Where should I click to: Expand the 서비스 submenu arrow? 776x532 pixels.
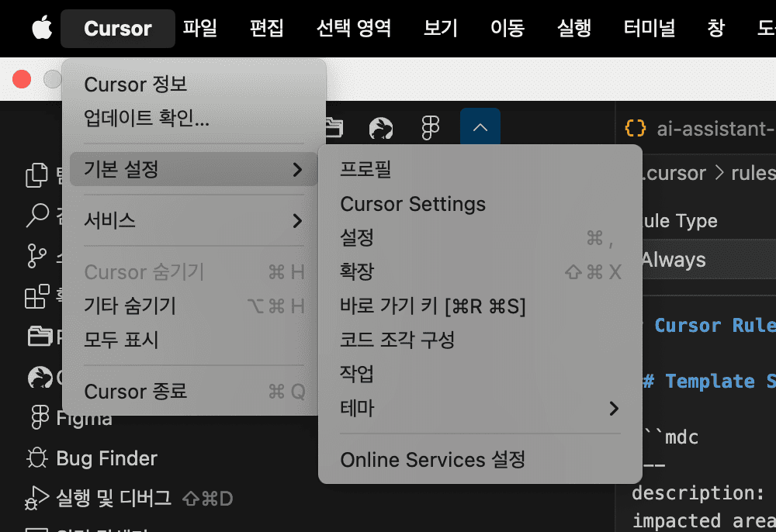pyautogui.click(x=297, y=220)
